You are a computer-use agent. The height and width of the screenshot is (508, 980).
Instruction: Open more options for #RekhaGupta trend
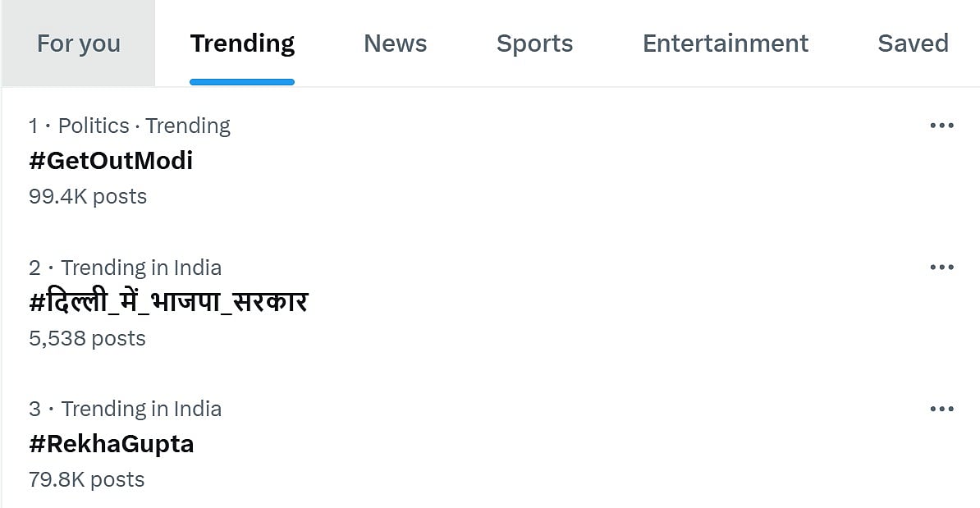tap(941, 409)
